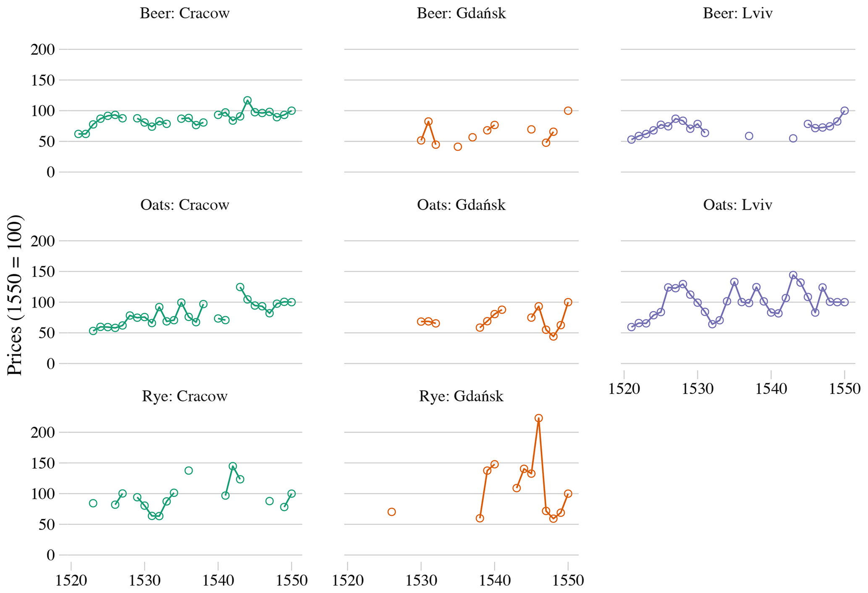
Task: Select the "Oats: Cracow" chart title
Action: [185, 205]
